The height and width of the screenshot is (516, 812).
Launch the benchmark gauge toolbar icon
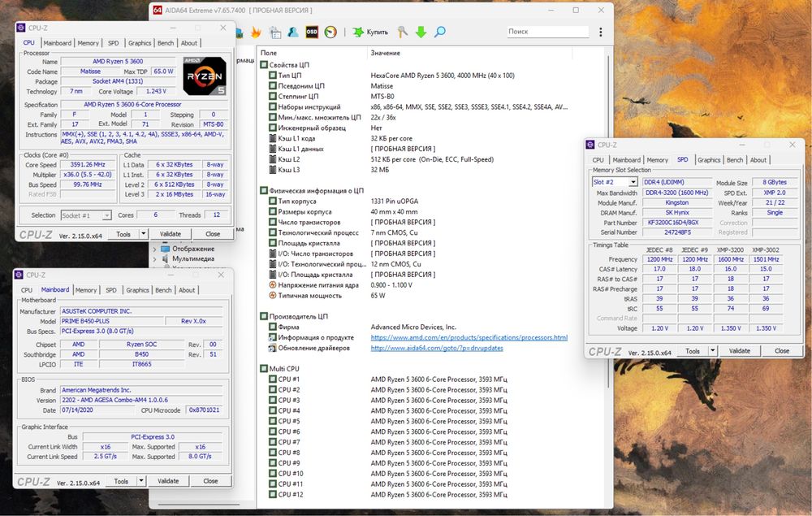(x=330, y=33)
